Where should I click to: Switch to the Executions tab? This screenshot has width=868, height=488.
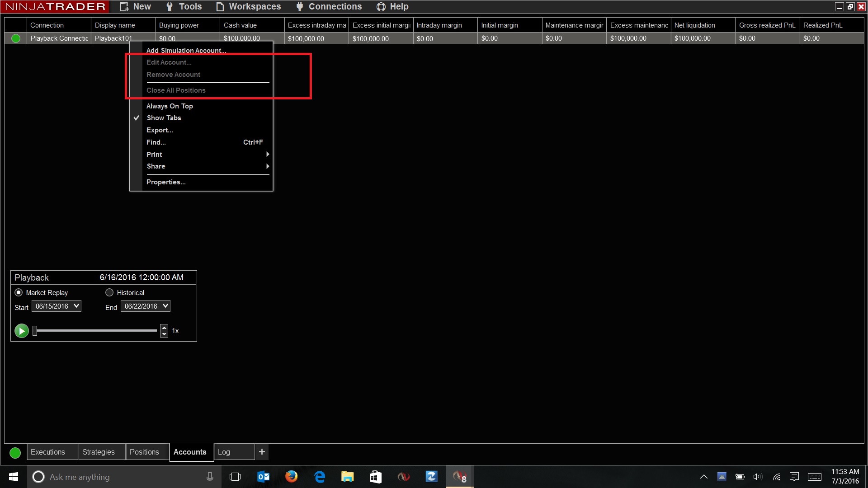(48, 452)
